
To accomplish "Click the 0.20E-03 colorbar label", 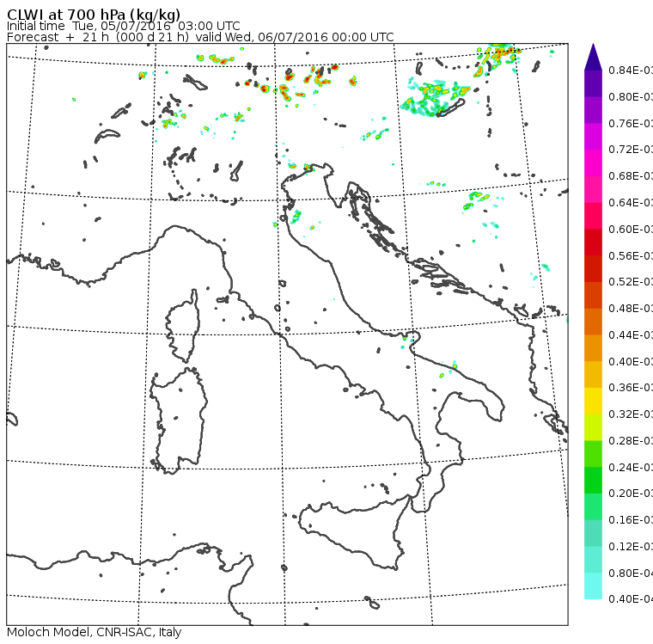I will 631,494.
